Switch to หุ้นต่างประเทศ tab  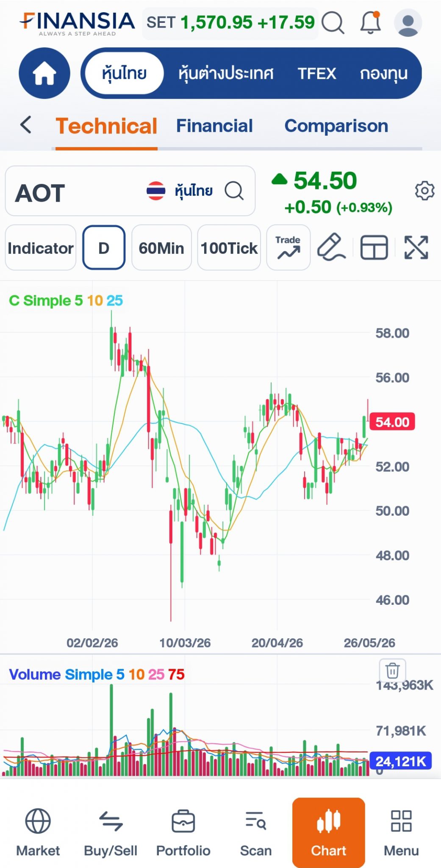click(225, 73)
